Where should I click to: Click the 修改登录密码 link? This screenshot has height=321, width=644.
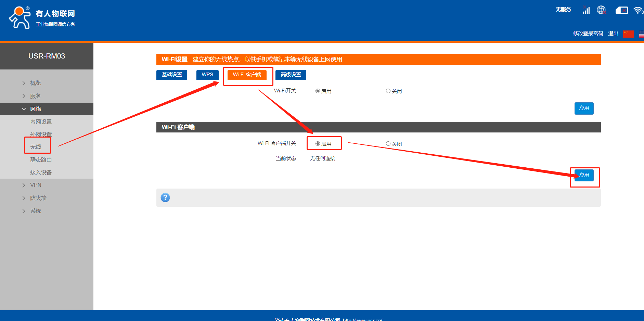pyautogui.click(x=588, y=34)
